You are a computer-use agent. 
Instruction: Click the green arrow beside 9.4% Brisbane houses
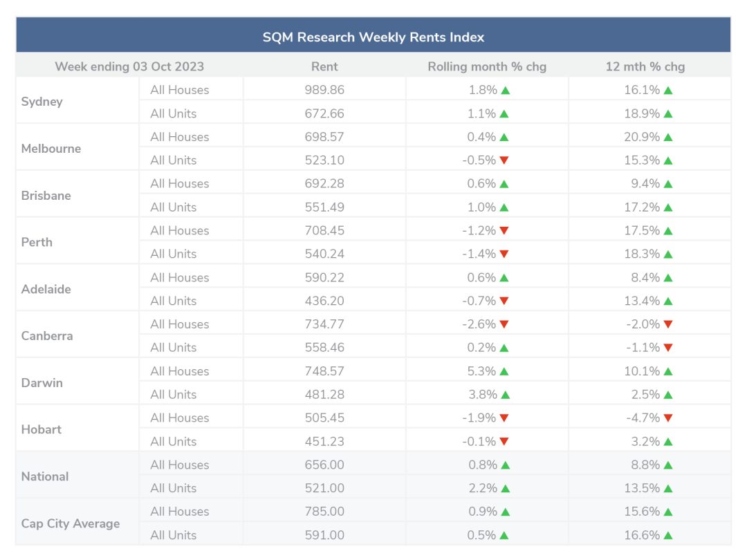668,185
